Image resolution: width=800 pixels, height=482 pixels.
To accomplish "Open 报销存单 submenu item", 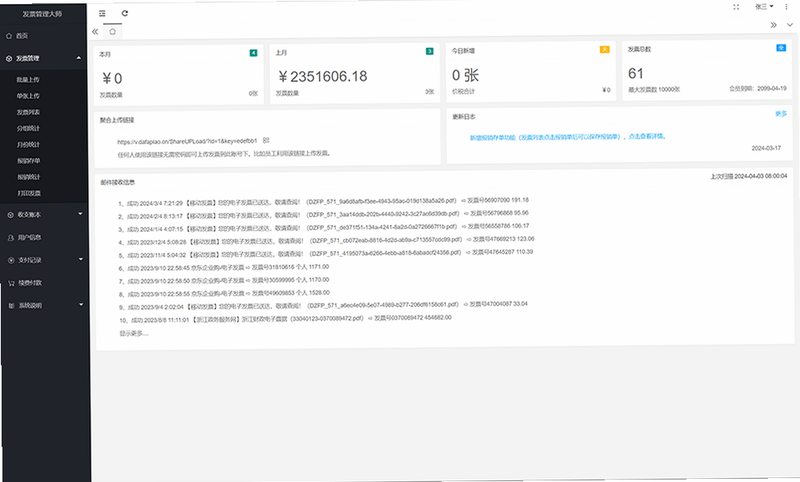I will pos(29,161).
